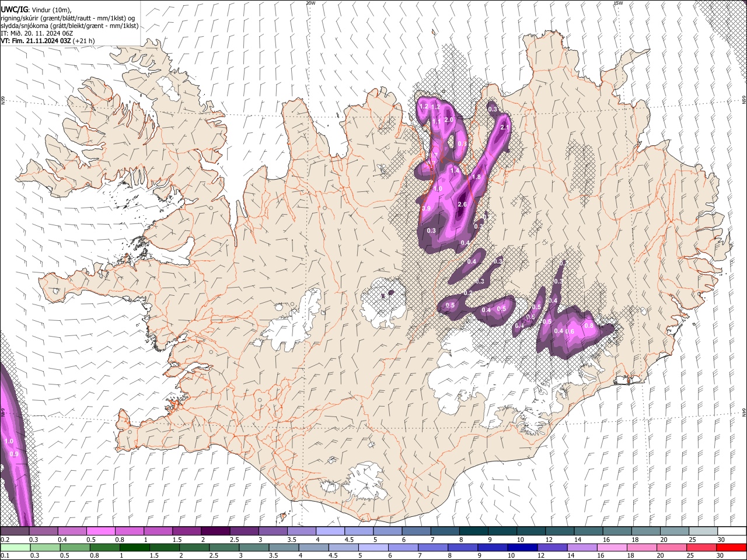Click the 20W longitude label

click(310, 3)
